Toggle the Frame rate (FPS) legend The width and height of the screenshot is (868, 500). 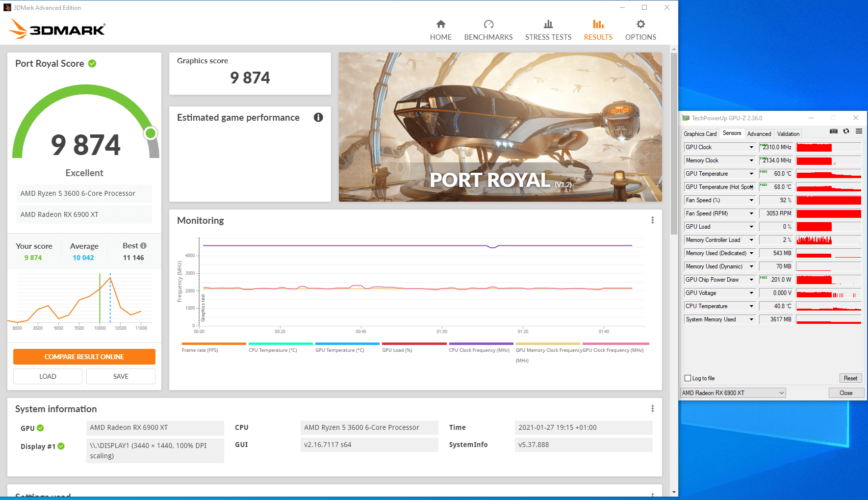[214, 347]
